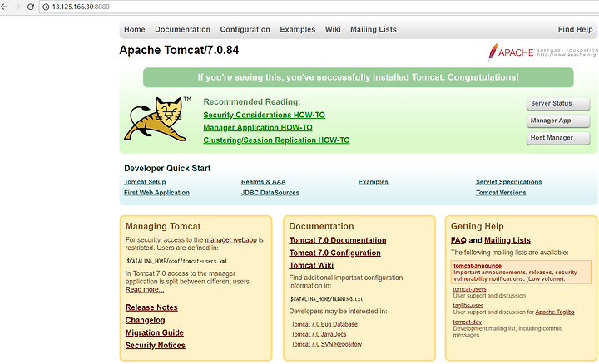Open Examples in the top navigation bar

tap(298, 29)
